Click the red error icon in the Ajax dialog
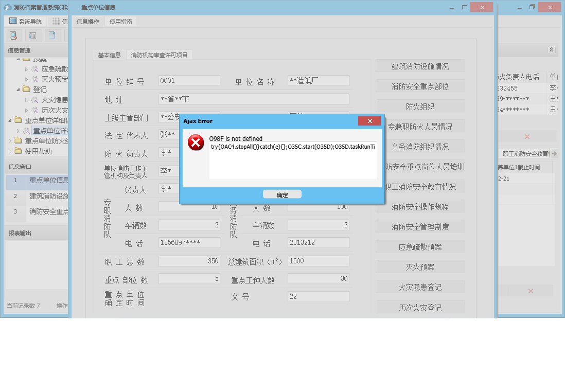This screenshot has width=565, height=392. pos(196,143)
